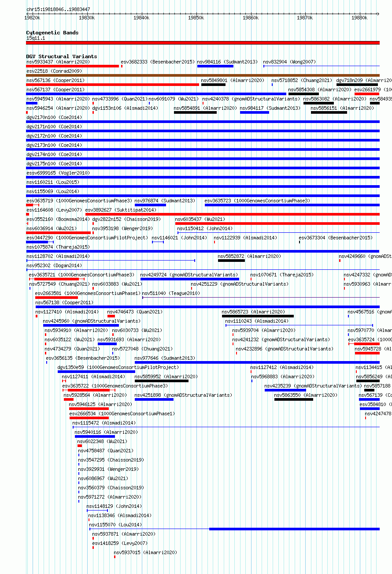Viewport: 392px width, 574px height.
Task: Click the nsv1115472 (Alsmadi2014) label
Action: click(104, 423)
